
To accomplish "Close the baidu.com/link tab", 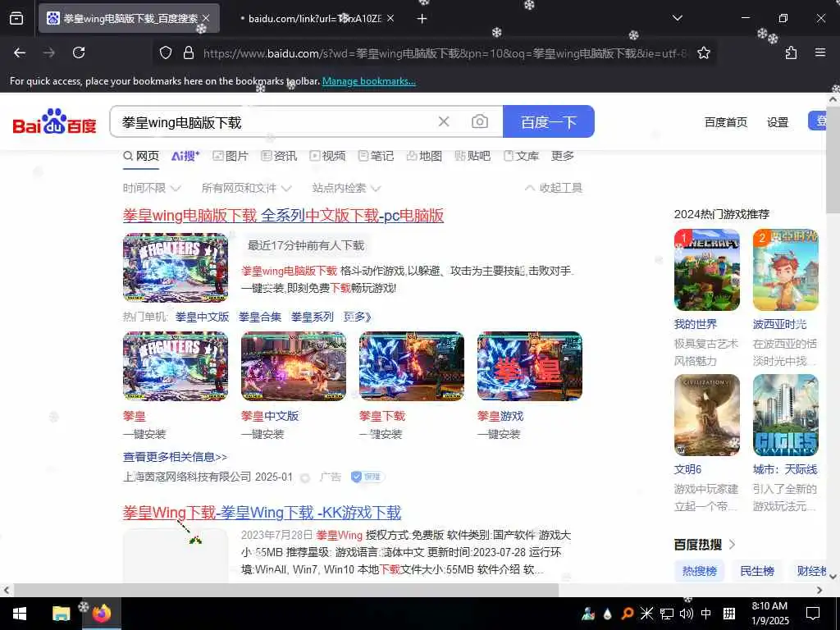I will click(390, 18).
